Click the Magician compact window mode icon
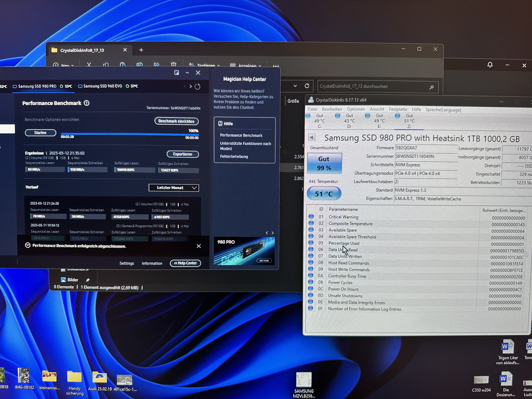 pos(177,73)
